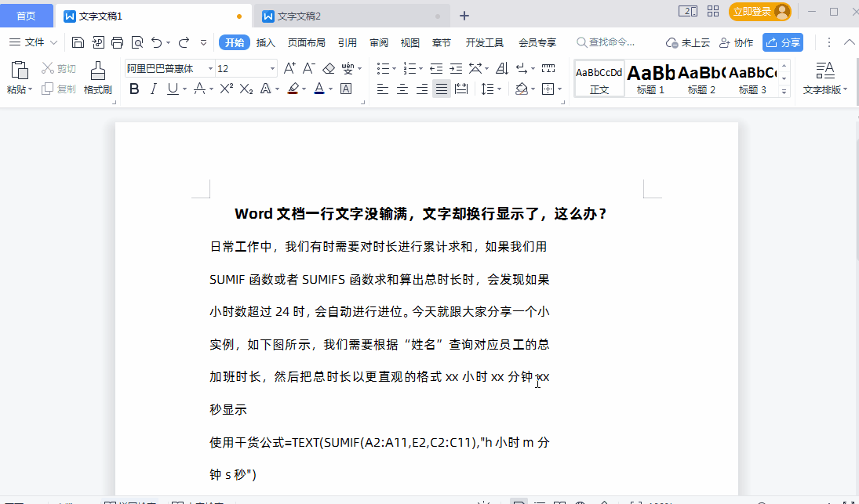Open the font size dropdown

click(x=271, y=68)
